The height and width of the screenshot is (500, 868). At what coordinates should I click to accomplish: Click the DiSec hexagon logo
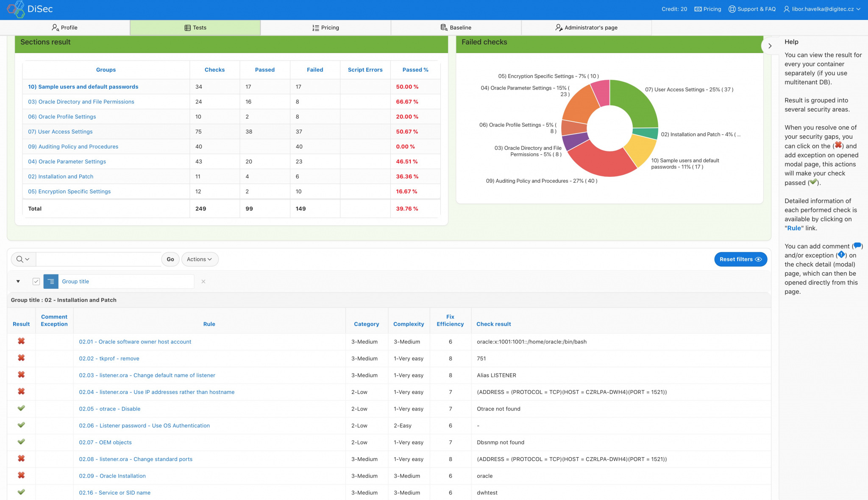[16, 9]
